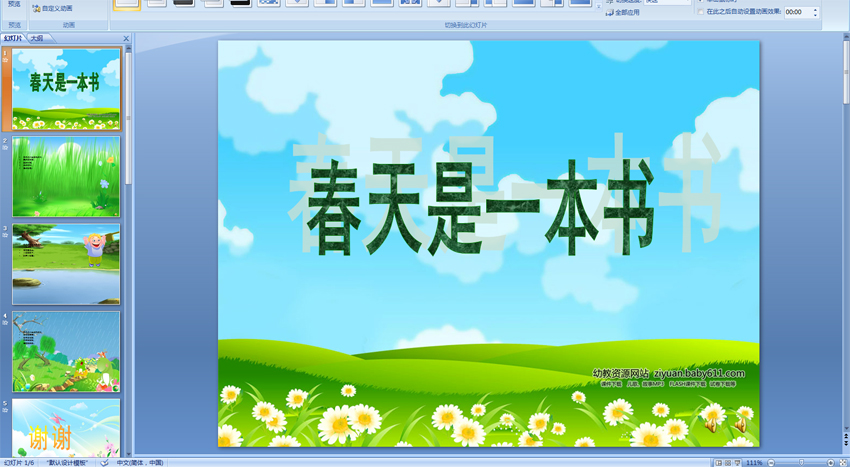Screen dimensions: 850x467
Task: Click the 默认设计模板 theme name
Action: pyautogui.click(x=67, y=463)
